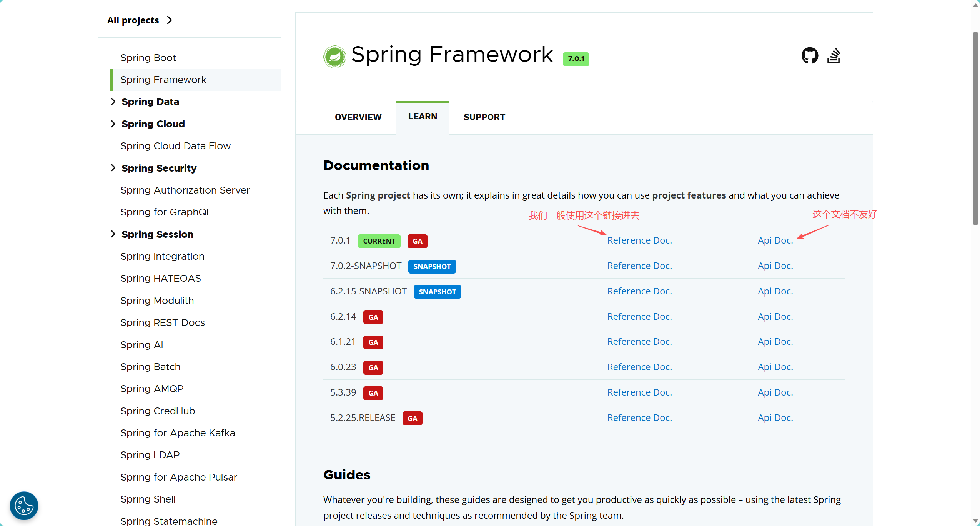Click the scrollbar down arrow

pyautogui.click(x=975, y=521)
